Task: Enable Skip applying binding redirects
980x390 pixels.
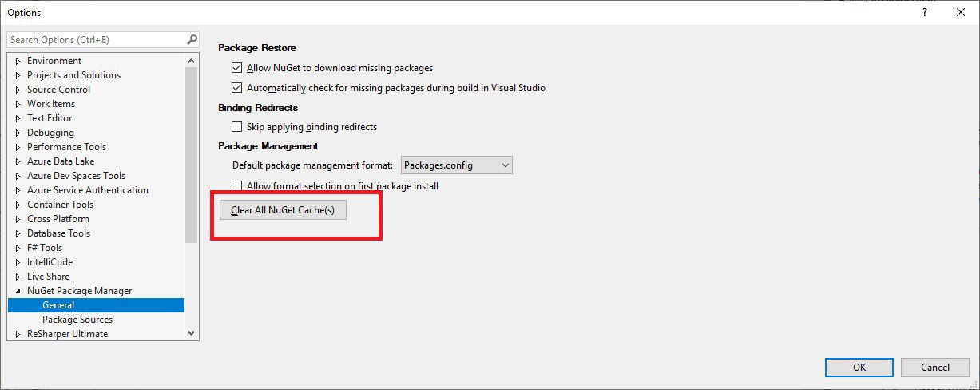Action: (236, 127)
